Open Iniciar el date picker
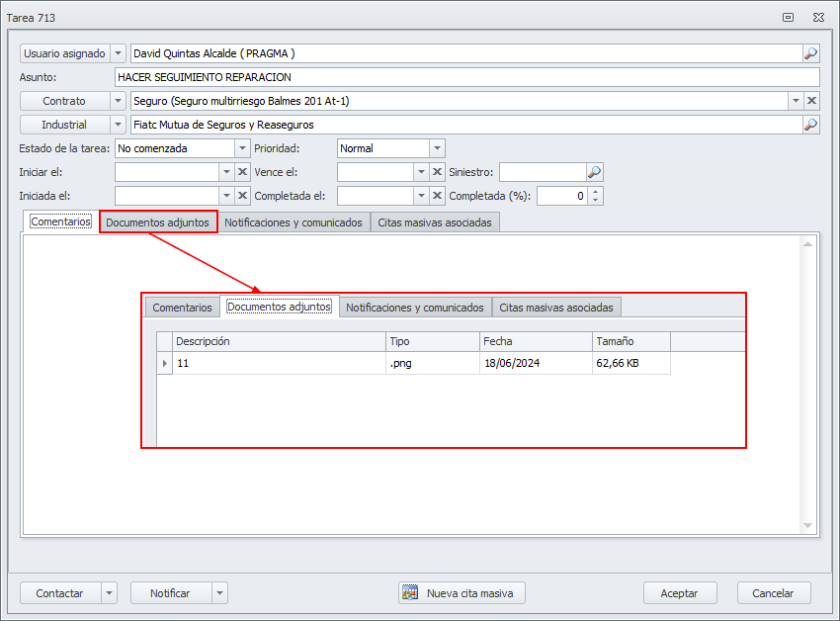Viewport: 840px width, 621px height. pos(226,172)
